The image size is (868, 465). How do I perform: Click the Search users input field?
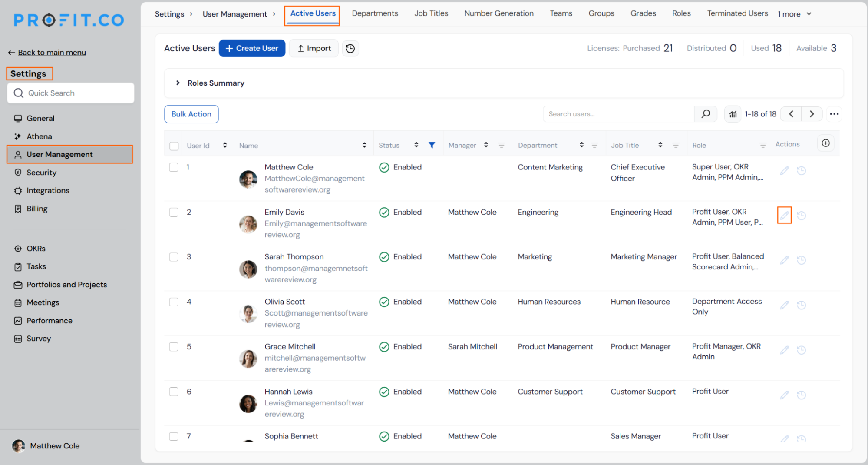pyautogui.click(x=619, y=114)
